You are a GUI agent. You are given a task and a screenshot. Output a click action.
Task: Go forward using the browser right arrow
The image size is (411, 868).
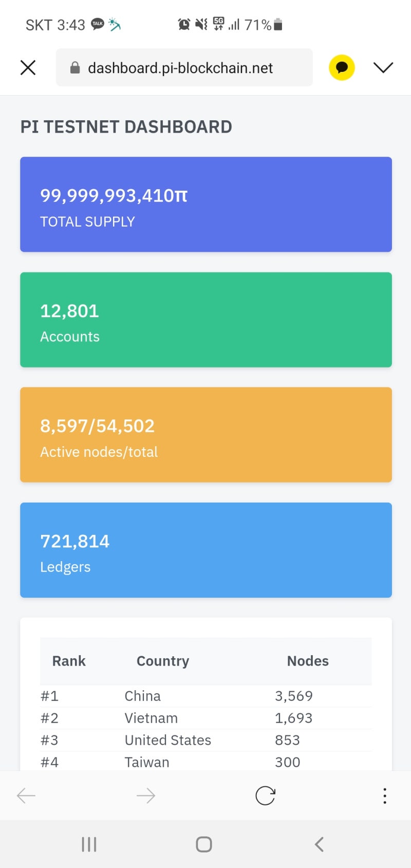coord(146,796)
